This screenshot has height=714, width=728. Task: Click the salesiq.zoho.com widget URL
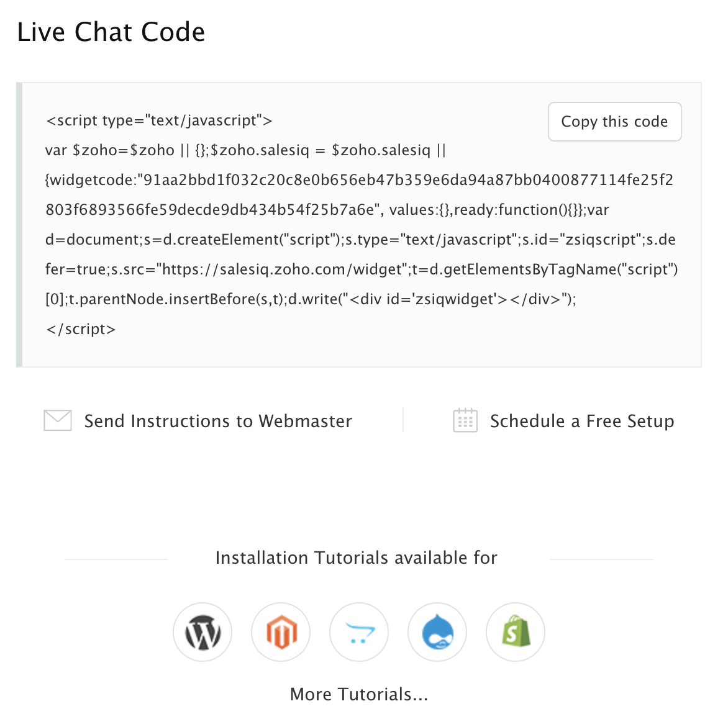(x=282, y=269)
